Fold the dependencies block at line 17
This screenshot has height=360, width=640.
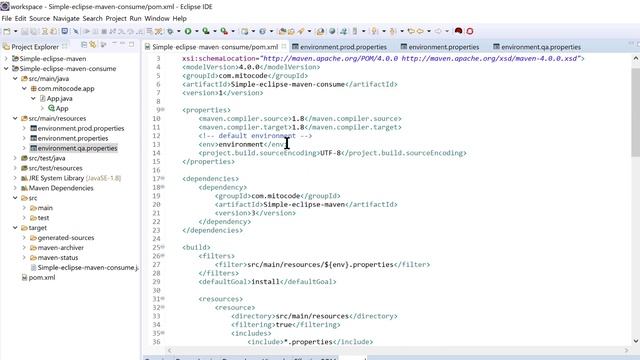(x=163, y=178)
